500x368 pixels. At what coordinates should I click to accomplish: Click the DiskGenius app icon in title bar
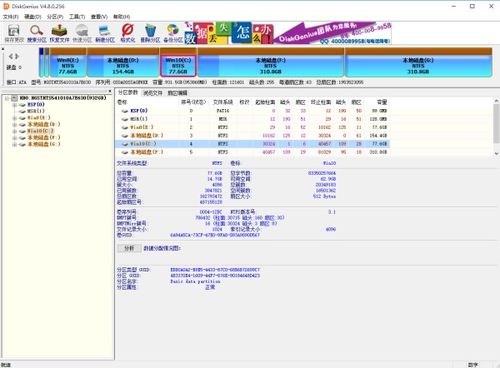(6, 6)
